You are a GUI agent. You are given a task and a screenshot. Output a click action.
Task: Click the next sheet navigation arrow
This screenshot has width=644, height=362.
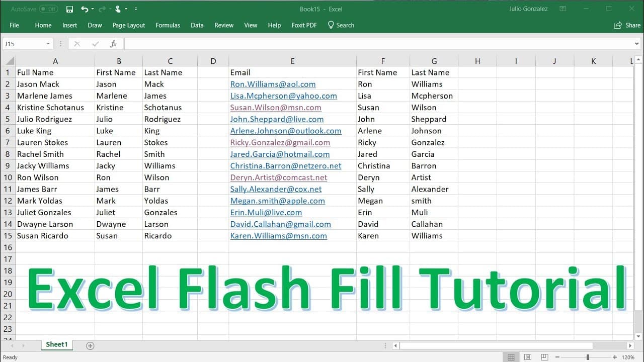tap(23, 345)
